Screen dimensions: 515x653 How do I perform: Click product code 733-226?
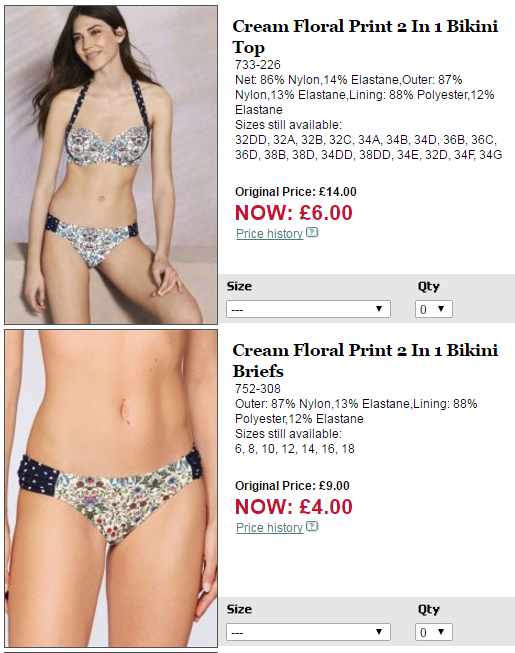click(x=258, y=65)
